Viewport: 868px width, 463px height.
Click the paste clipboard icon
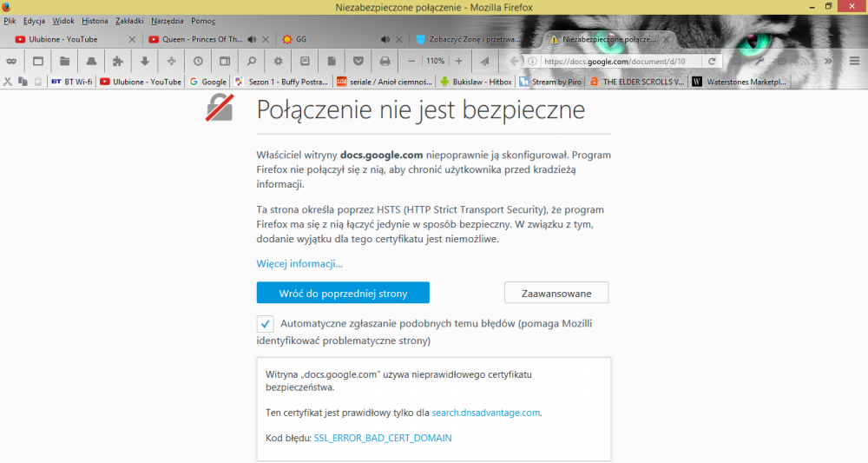pos(37,82)
